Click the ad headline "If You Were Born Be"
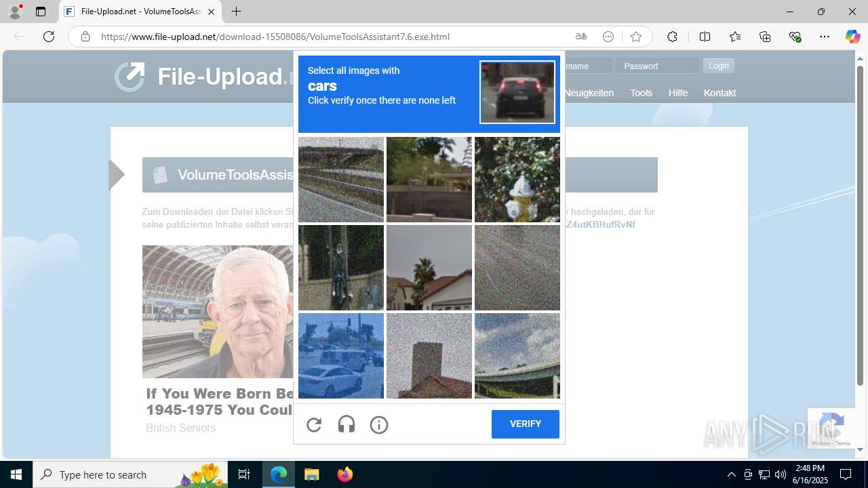Screen dimensions: 868x488 click(220, 402)
